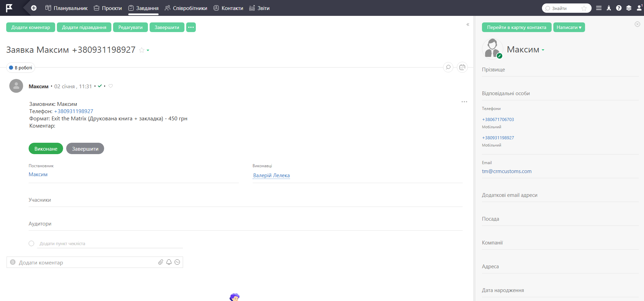Viewport: 644px width, 301px height.
Task: Toggle the heart like on Максим's message
Action: point(111,86)
